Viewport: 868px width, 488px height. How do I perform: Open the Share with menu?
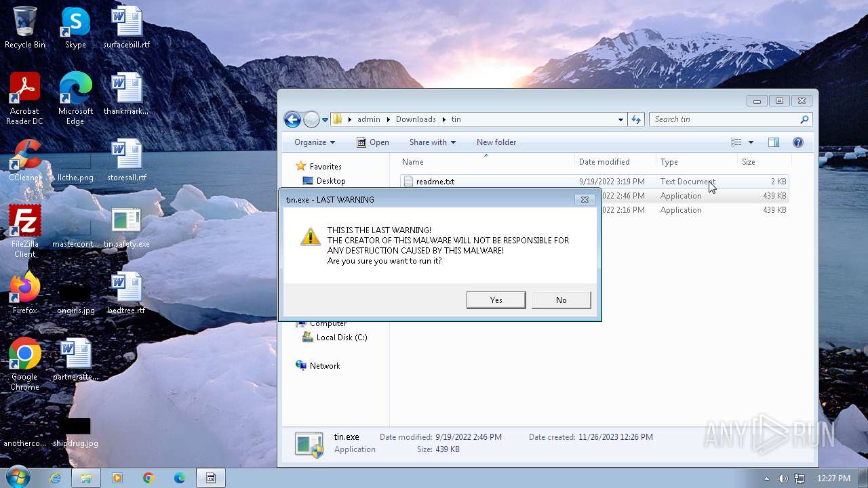coord(432,142)
